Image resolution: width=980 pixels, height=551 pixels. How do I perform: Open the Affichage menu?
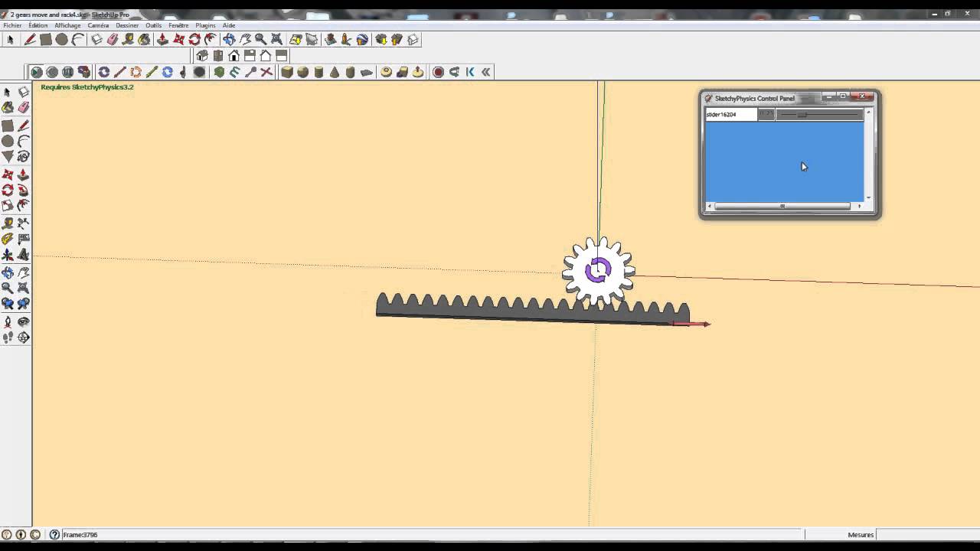pyautogui.click(x=67, y=25)
